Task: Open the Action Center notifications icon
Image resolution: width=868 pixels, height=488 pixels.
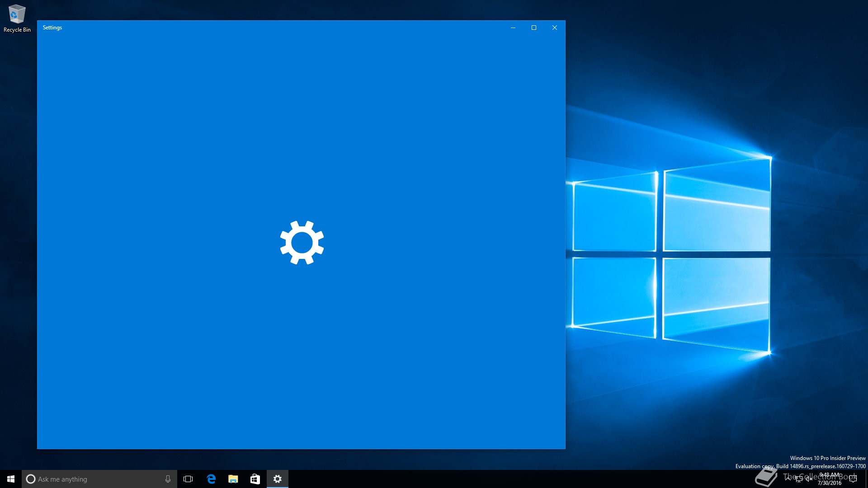Action: tap(853, 479)
